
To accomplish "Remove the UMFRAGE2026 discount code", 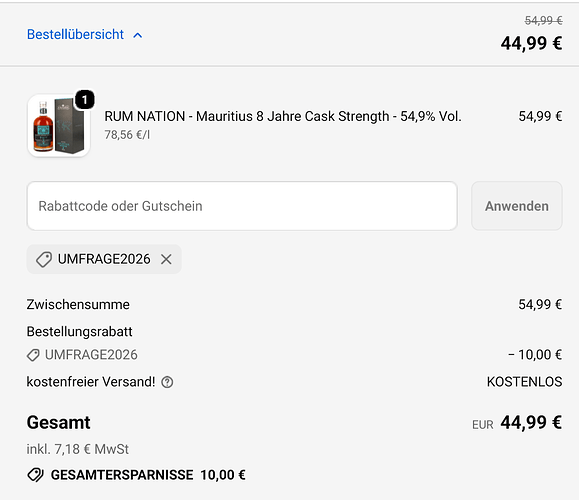I will [166, 259].
